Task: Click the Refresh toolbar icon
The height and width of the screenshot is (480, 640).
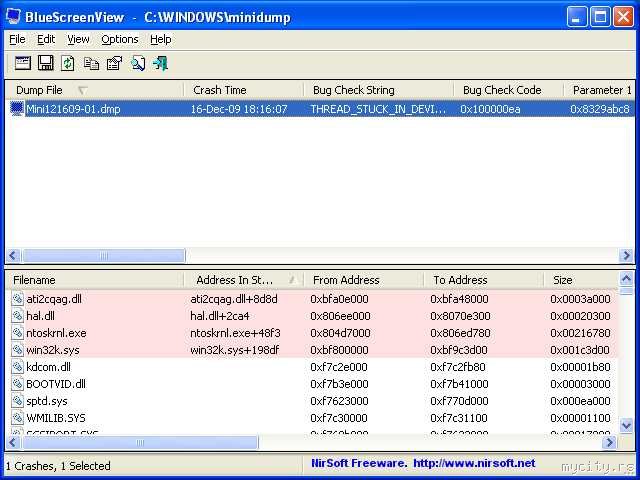Action: [68, 63]
